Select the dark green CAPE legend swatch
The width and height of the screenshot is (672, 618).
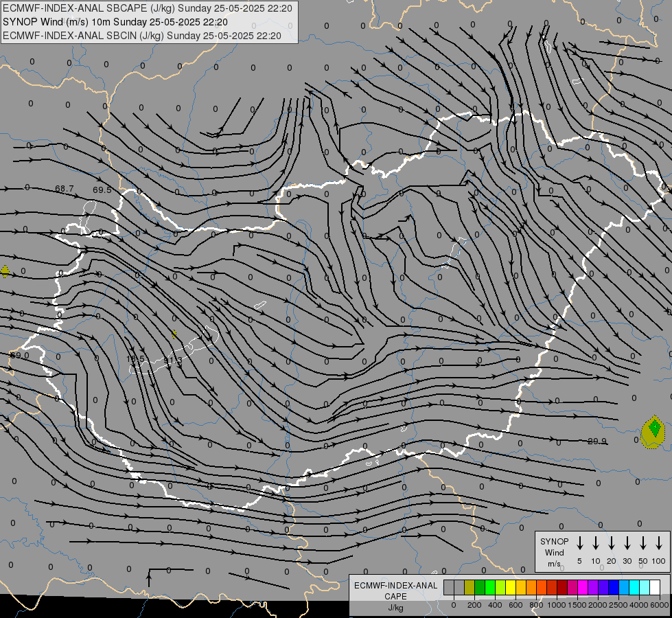click(480, 587)
